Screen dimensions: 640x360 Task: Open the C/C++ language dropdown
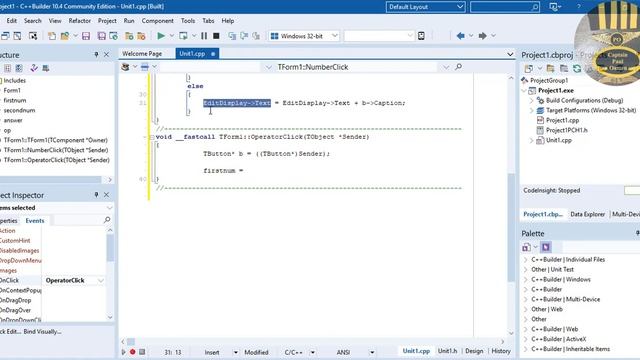(x=313, y=352)
